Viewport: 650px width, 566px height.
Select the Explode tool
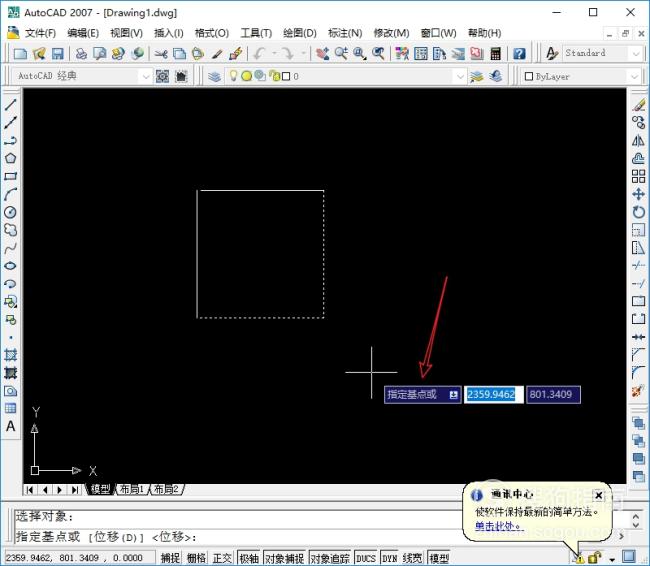(638, 391)
